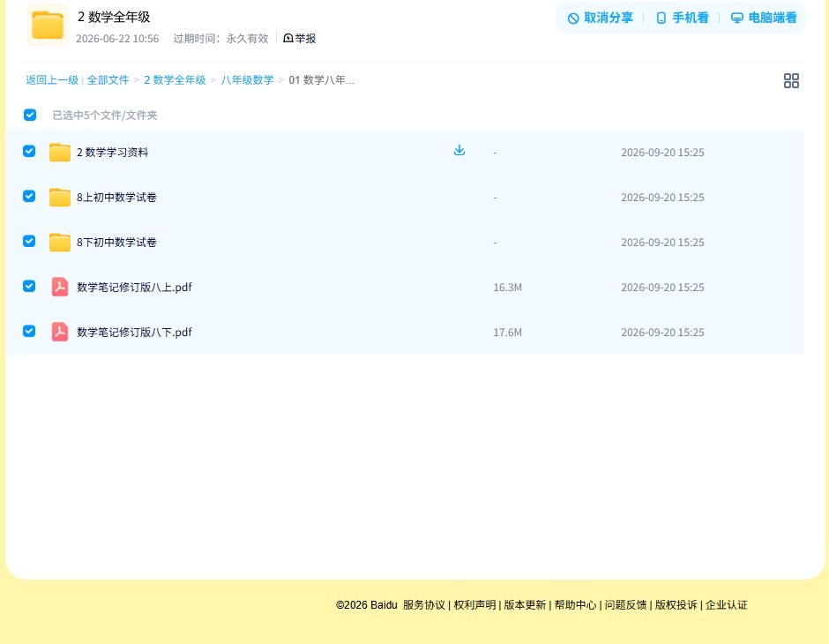Click the share title 2 数学全年级

[114, 17]
